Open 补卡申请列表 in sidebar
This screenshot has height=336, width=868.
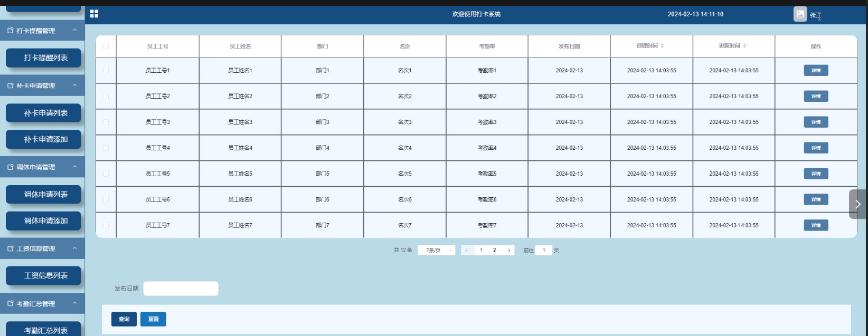tap(43, 113)
